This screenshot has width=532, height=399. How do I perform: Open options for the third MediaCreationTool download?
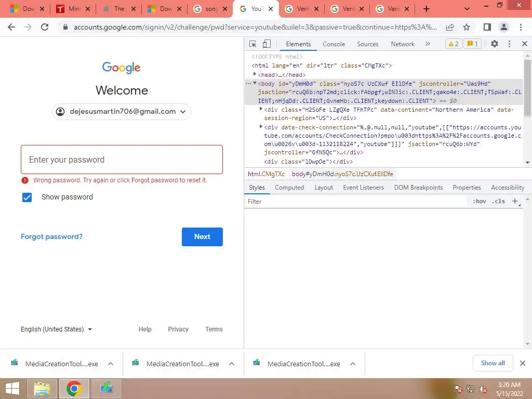pos(353,364)
